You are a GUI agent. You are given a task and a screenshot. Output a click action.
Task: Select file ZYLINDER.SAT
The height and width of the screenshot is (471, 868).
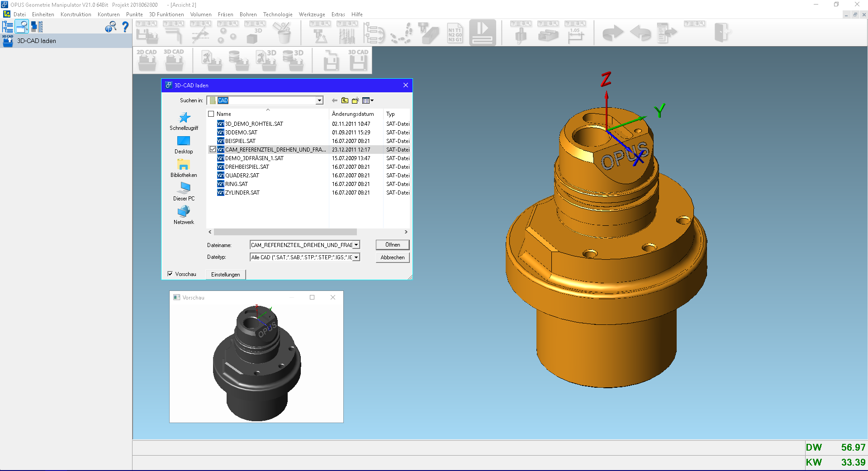(x=242, y=192)
